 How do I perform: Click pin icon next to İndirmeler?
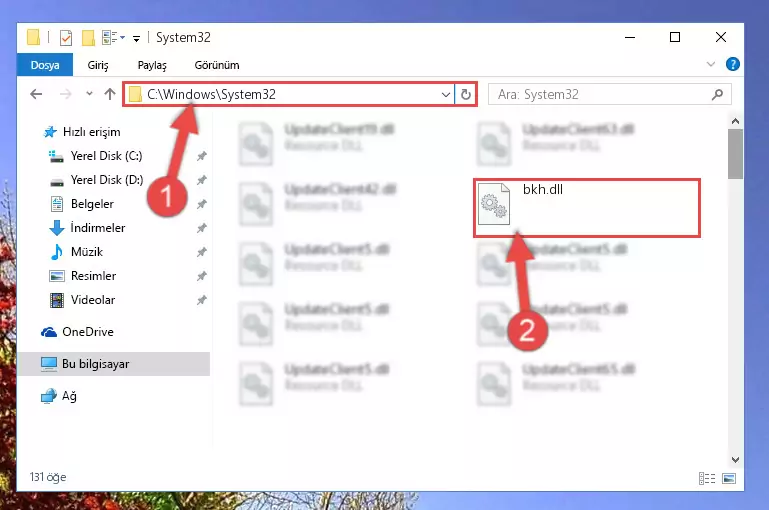click(202, 229)
